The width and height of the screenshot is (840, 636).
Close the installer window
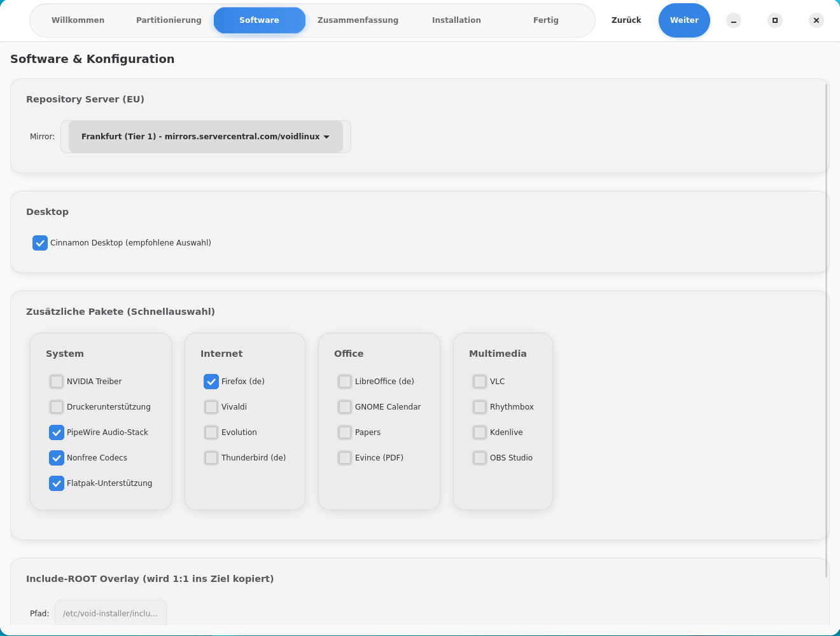816,20
